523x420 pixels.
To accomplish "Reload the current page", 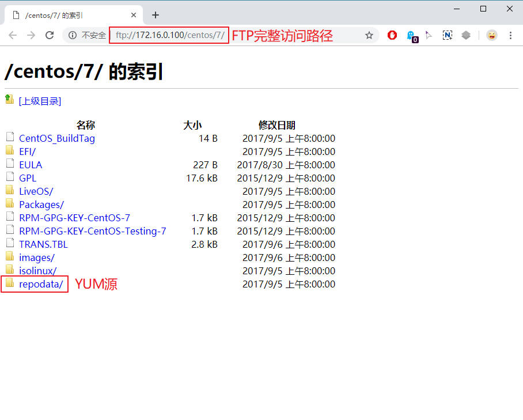I will coord(50,35).
